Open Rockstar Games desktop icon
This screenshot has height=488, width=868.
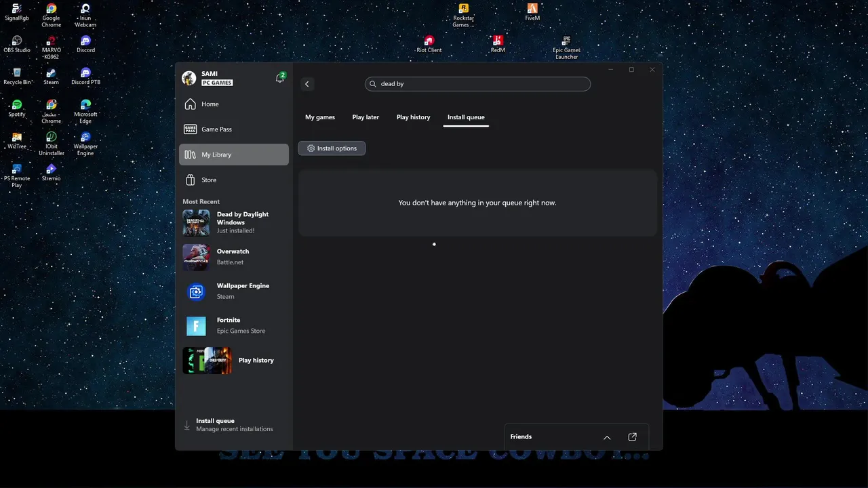coord(463,15)
